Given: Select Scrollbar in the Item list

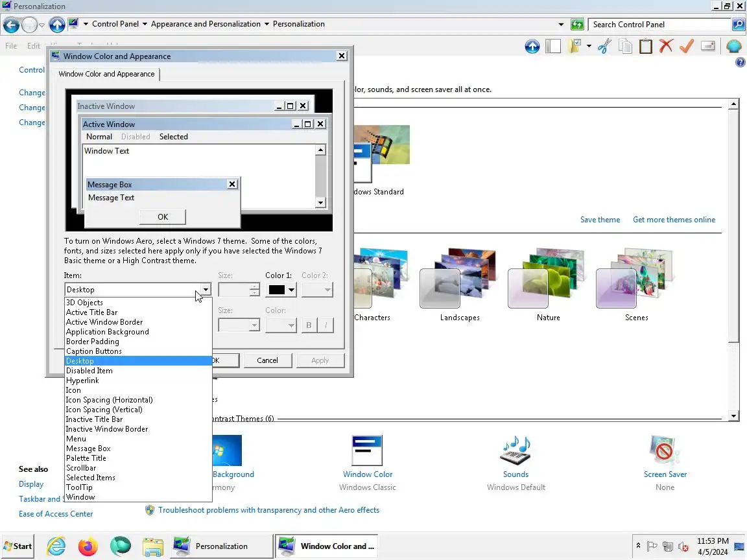Looking at the screenshot, I should click(x=138, y=467).
